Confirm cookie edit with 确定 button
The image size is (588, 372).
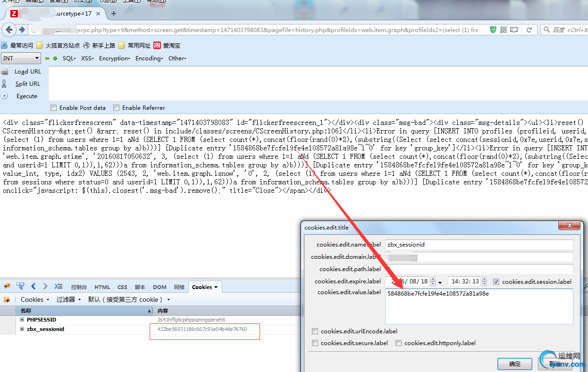[x=515, y=364]
